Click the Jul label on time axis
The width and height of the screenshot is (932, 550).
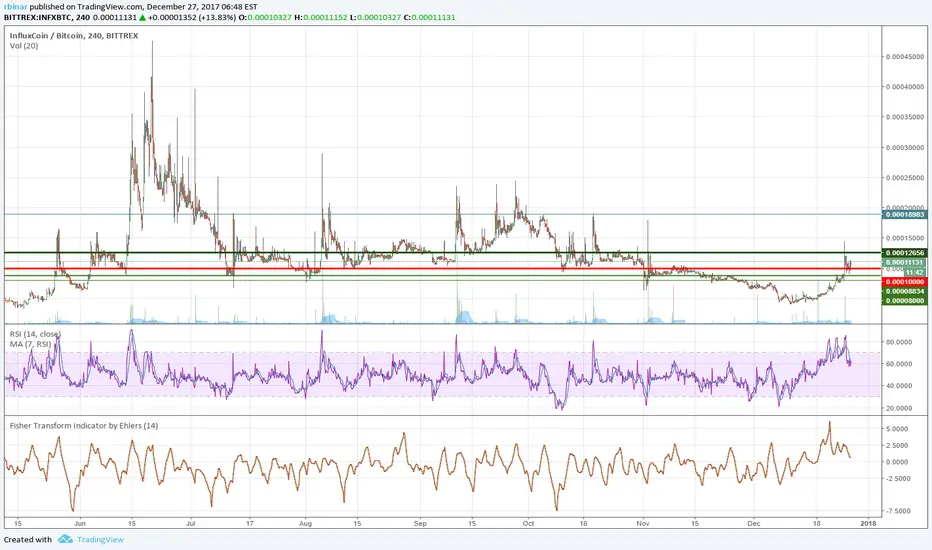(191, 524)
